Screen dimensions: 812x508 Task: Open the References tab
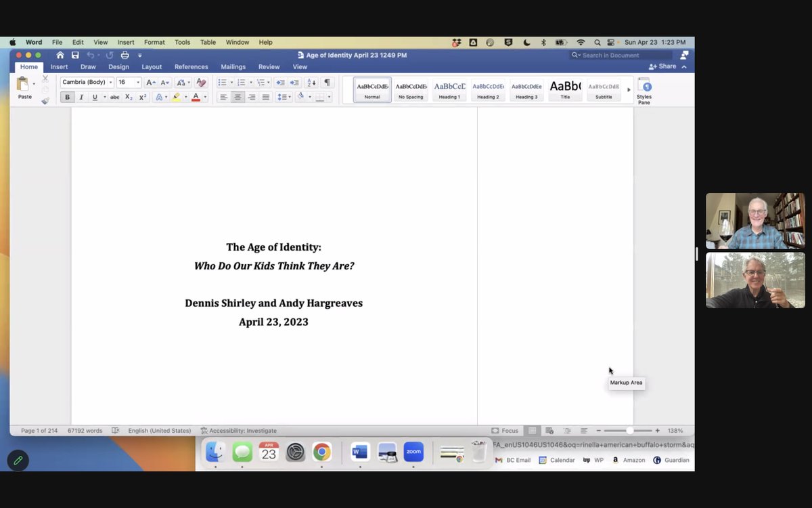[191, 67]
